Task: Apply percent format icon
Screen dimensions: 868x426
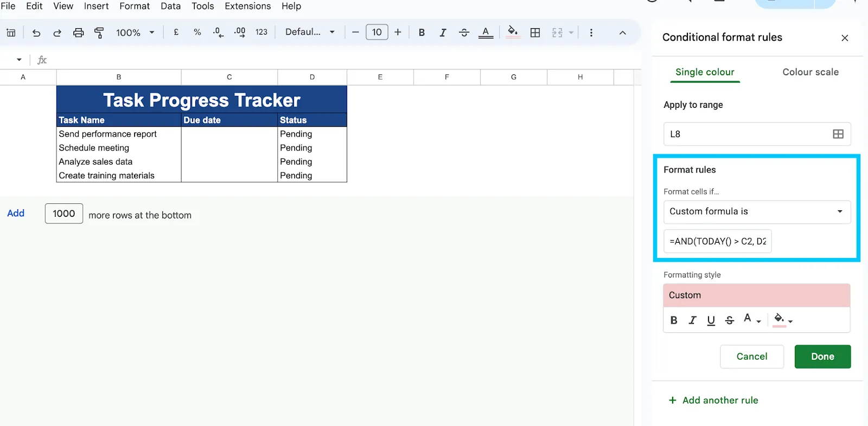Action: 197,32
